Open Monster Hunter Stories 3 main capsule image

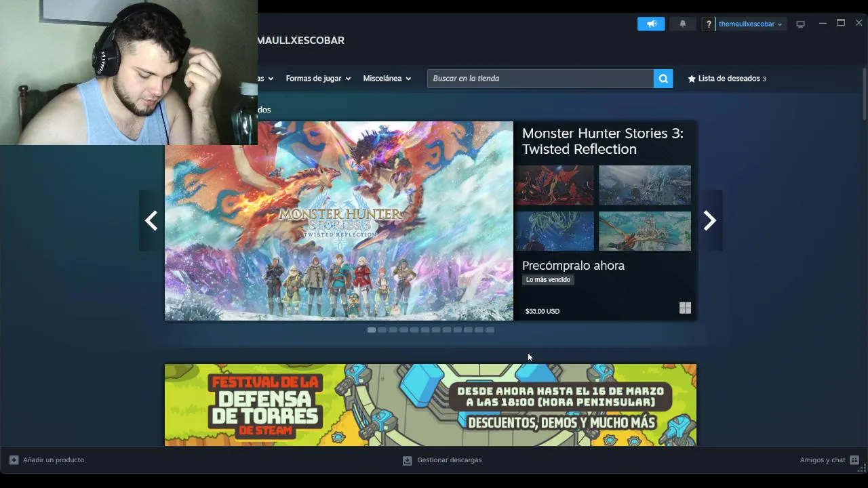coord(339,221)
